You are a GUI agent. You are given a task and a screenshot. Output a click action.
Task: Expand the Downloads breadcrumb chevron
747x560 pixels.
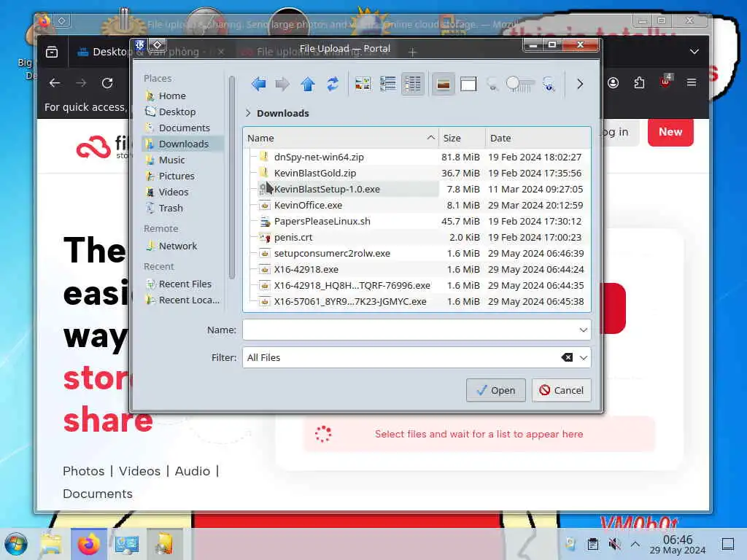248,113
